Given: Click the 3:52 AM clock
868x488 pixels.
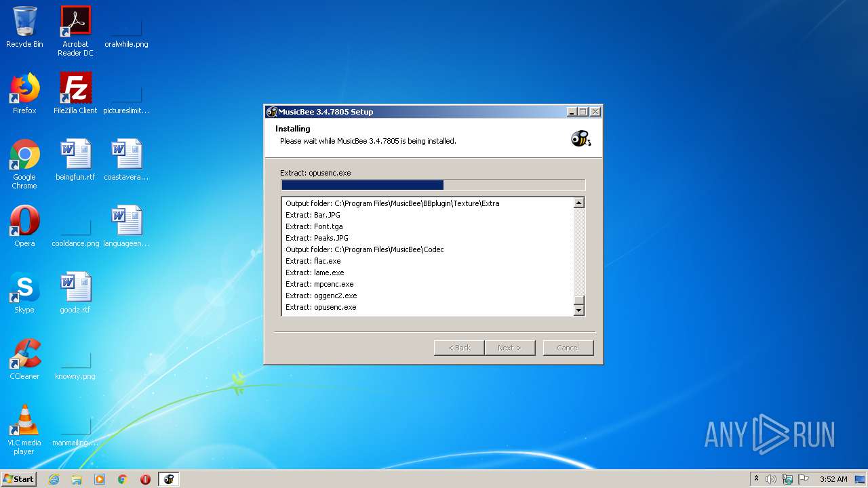Looking at the screenshot, I should coord(833,479).
